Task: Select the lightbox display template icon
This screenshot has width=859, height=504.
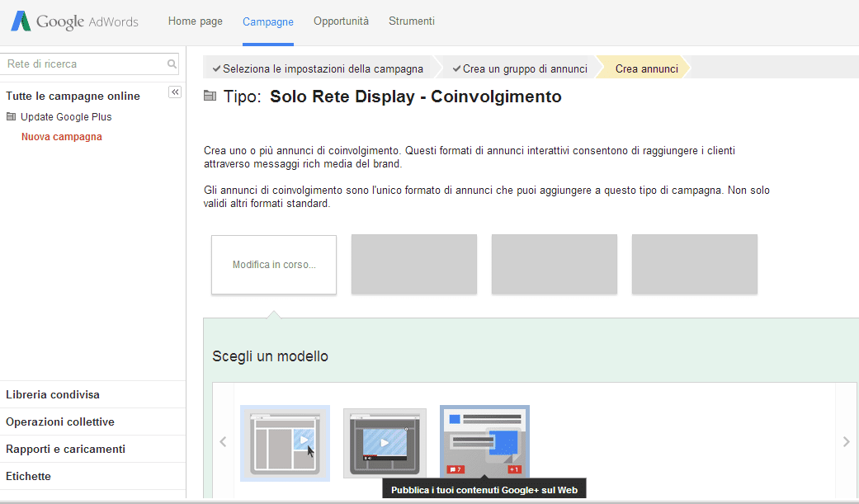Action: [285, 442]
